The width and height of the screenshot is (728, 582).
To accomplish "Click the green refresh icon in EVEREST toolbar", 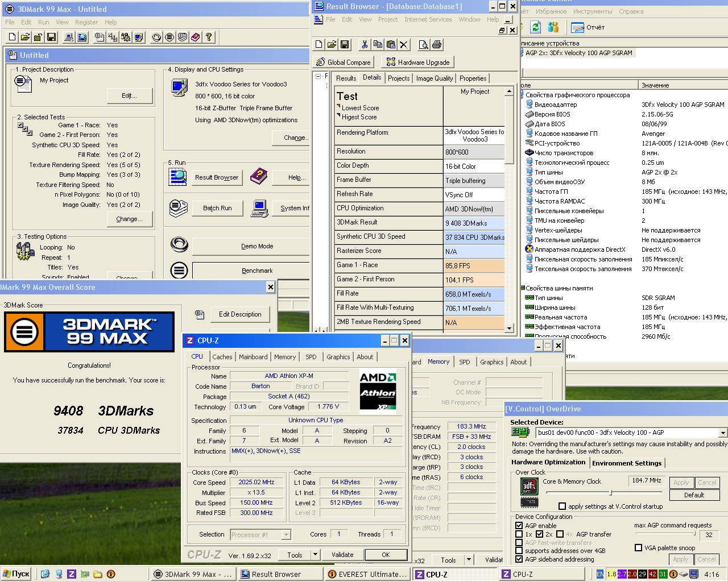I will (535, 27).
